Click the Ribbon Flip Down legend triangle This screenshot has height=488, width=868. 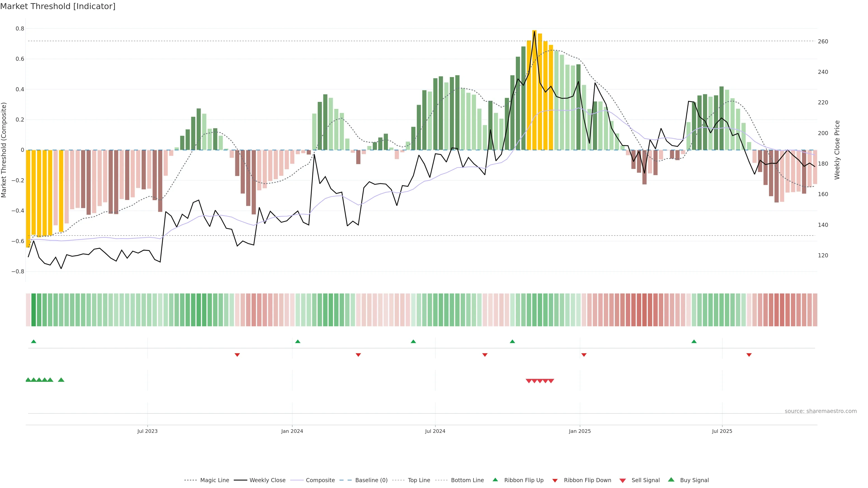click(555, 480)
